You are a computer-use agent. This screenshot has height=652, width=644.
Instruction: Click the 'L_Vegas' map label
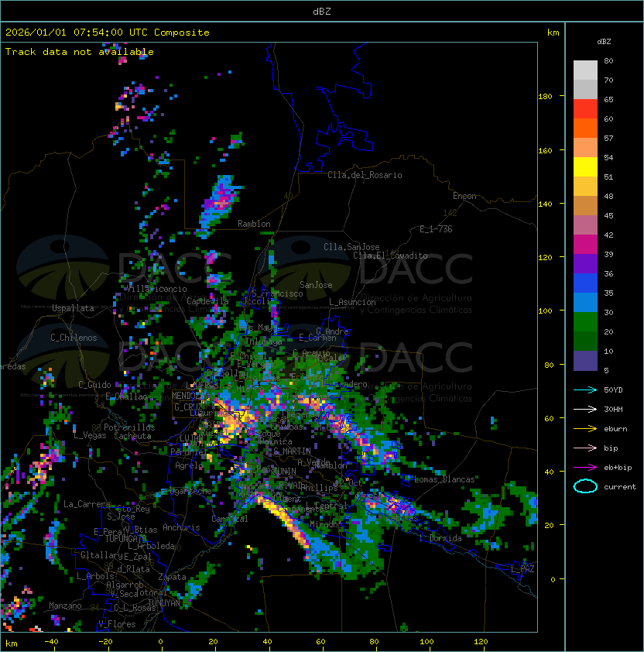(x=90, y=435)
